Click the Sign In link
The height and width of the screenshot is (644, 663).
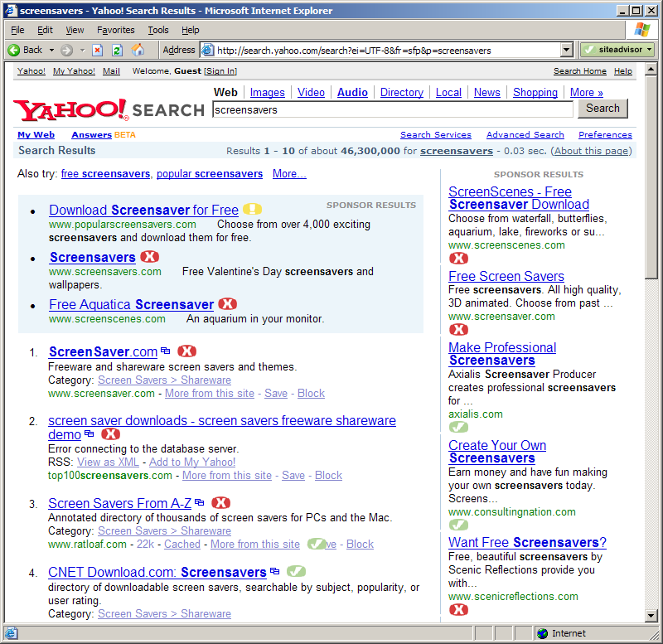click(x=220, y=71)
